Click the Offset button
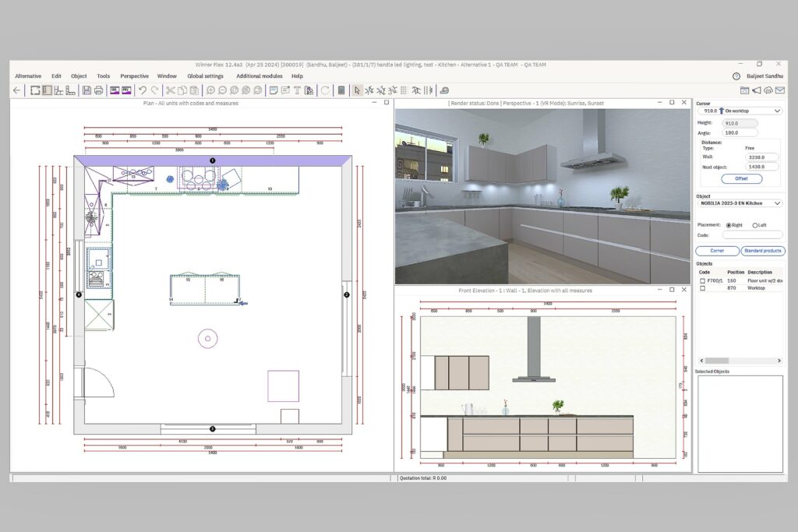798x532 pixels. (x=740, y=178)
